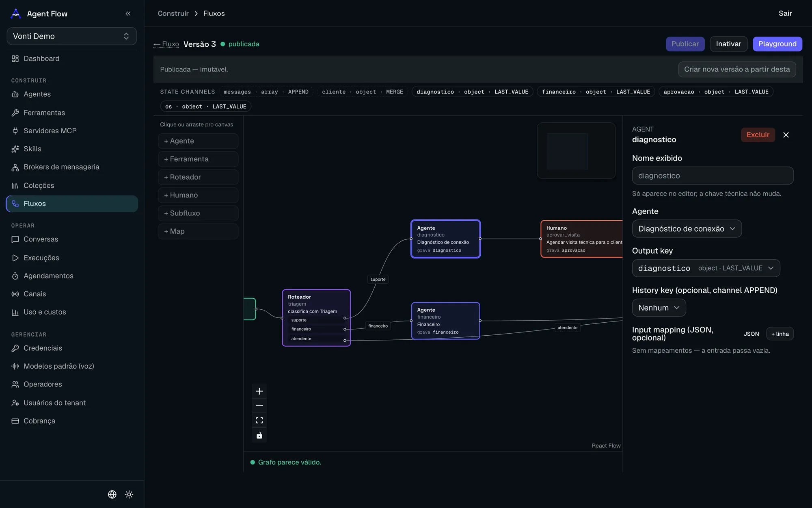The height and width of the screenshot is (508, 812).
Task: Open the Skills section
Action: point(72,149)
